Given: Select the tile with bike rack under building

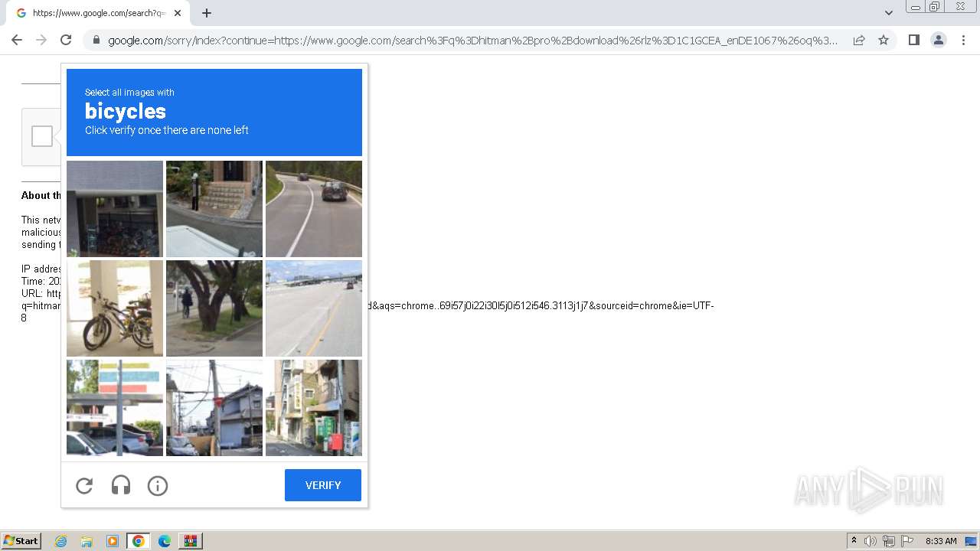Looking at the screenshot, I should 115,209.
